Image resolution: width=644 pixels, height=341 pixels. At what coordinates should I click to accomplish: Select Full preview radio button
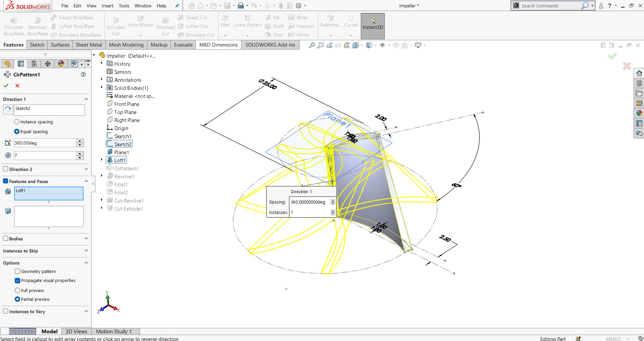tap(17, 290)
